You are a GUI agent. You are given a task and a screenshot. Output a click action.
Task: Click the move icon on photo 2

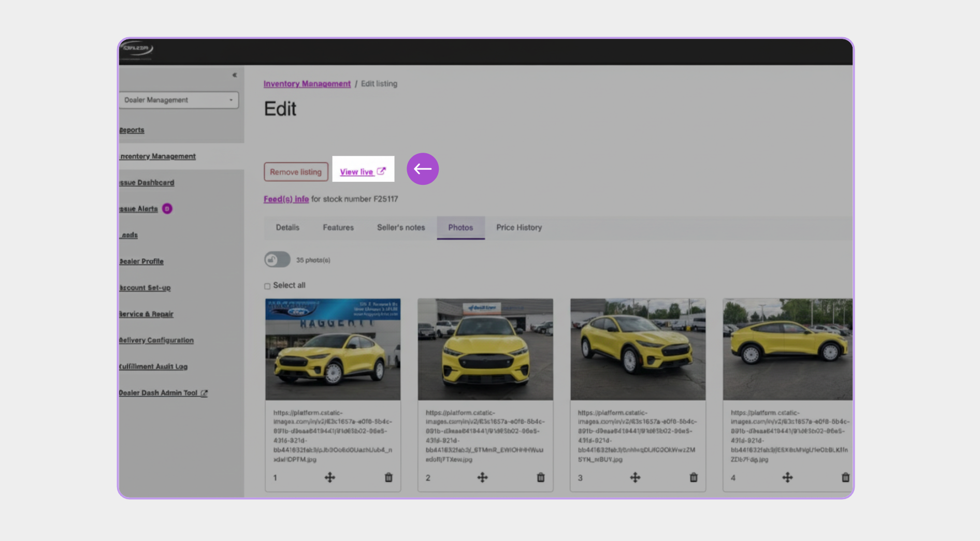click(482, 477)
